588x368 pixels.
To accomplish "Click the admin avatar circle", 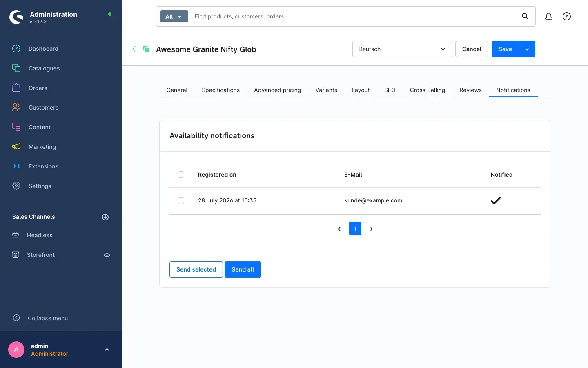I will (16, 350).
